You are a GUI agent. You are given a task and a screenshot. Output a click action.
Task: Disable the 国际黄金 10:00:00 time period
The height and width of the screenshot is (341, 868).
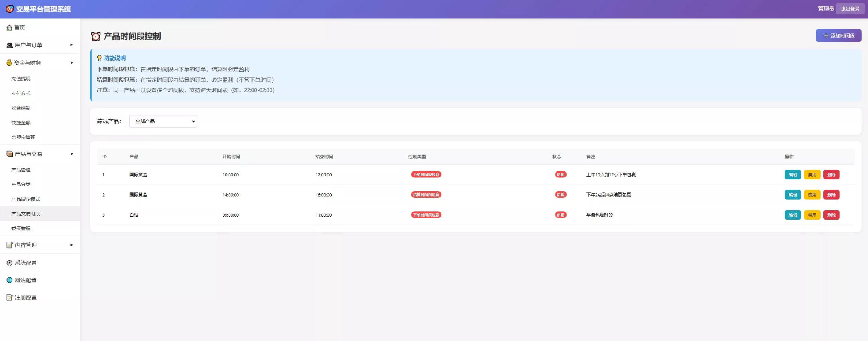pyautogui.click(x=812, y=175)
